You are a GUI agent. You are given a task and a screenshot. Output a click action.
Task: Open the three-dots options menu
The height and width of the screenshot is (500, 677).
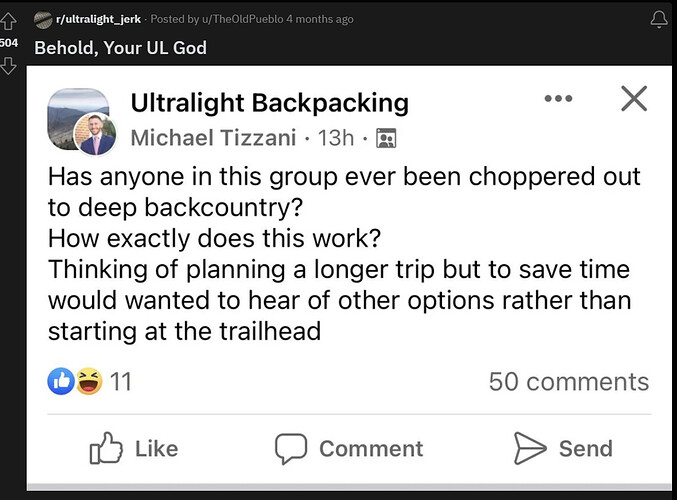[x=558, y=98]
